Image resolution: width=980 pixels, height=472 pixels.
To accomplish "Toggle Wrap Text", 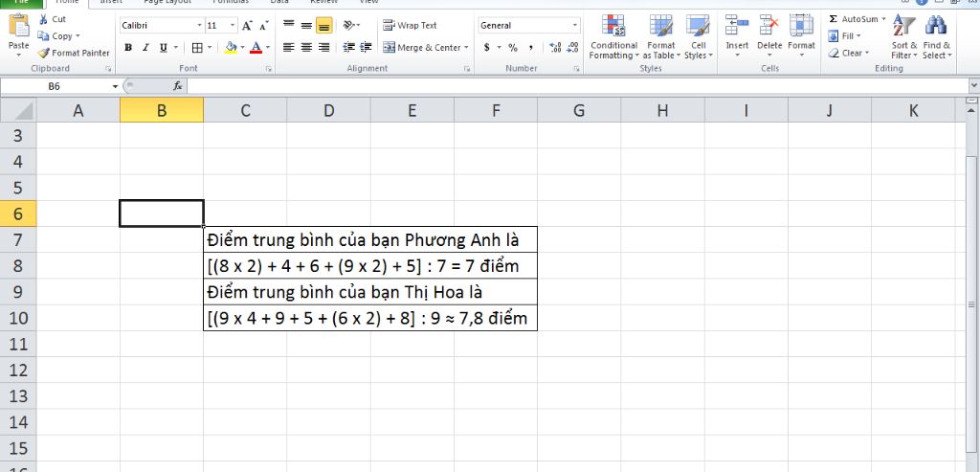I will click(x=410, y=26).
